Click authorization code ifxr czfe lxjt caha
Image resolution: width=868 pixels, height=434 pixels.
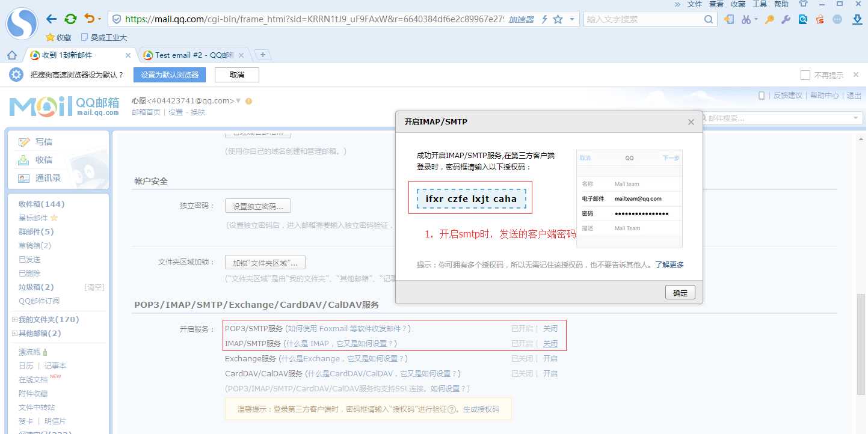tap(471, 199)
